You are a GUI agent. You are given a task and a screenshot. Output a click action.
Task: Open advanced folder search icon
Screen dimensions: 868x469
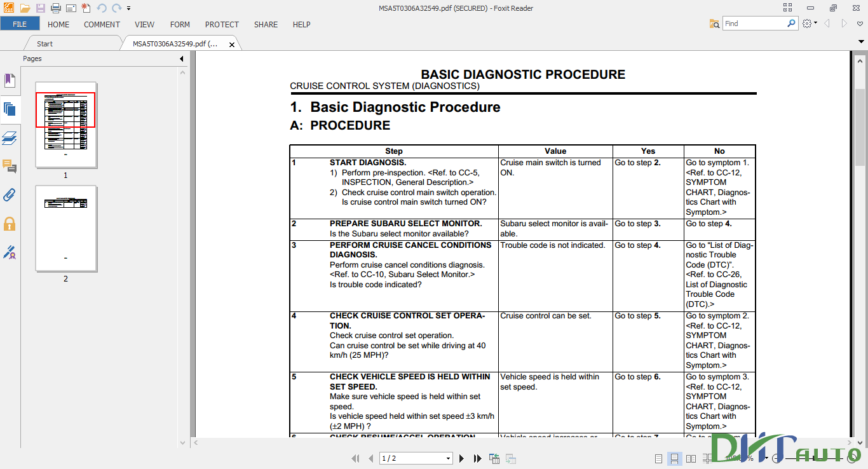[715, 24]
